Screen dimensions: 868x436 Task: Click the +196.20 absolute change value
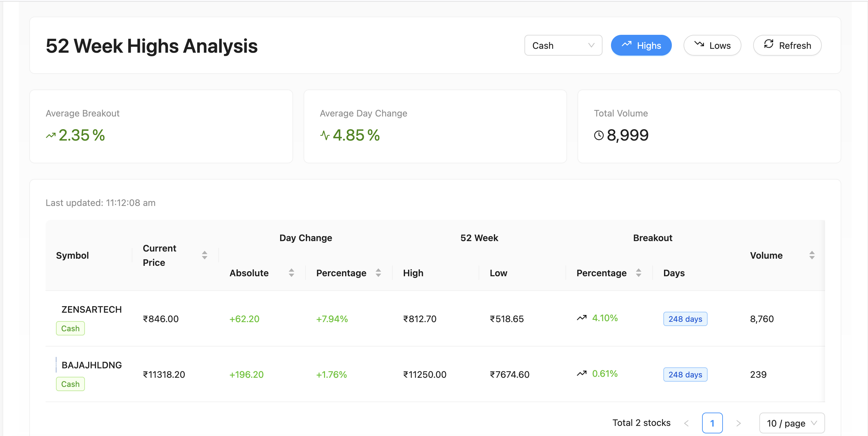tap(246, 374)
